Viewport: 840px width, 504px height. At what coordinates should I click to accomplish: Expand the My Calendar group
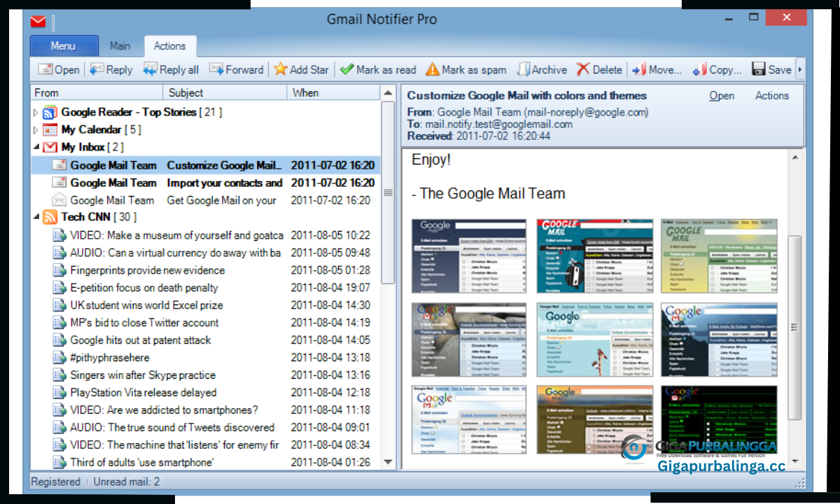(36, 129)
